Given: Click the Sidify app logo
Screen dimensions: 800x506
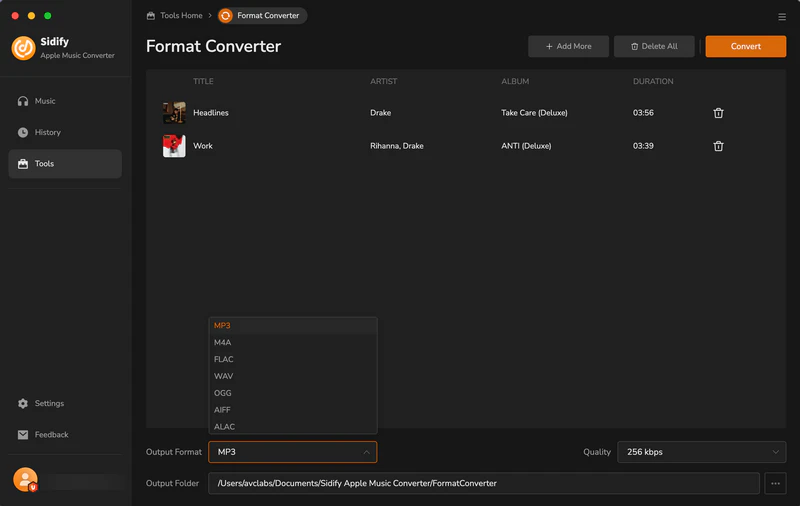Looking at the screenshot, I should [23, 48].
